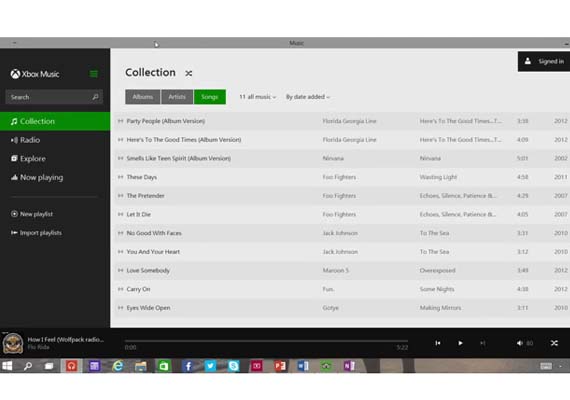Click play icon beside Carry On
This screenshot has height=400, width=570.
click(x=121, y=289)
